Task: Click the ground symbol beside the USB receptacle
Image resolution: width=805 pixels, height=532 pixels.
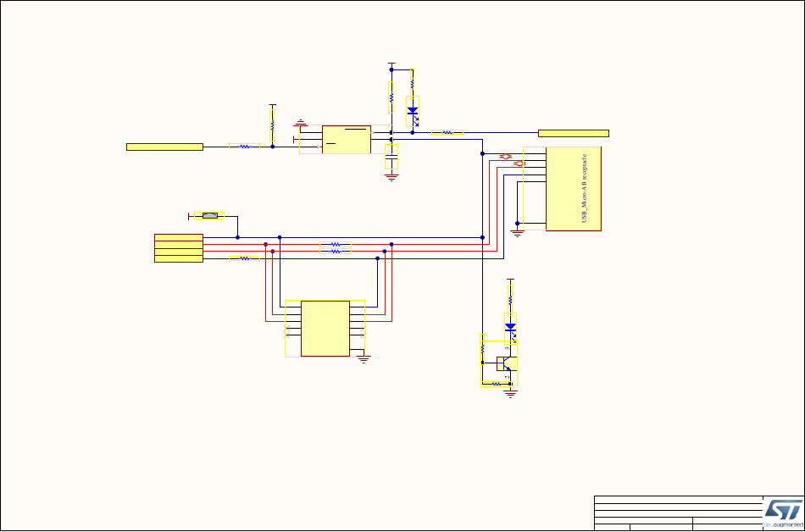Action: pyautogui.click(x=517, y=229)
